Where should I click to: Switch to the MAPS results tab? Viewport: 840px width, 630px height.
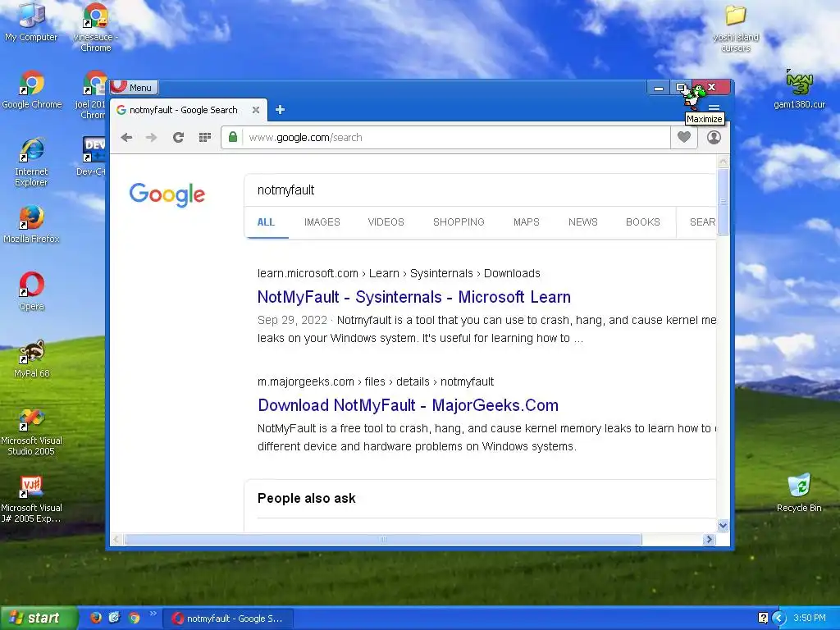[526, 221]
